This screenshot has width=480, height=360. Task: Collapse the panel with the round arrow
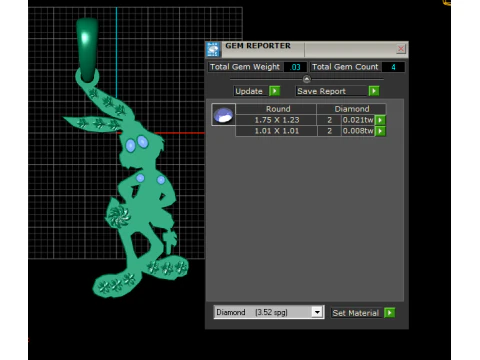tap(307, 79)
